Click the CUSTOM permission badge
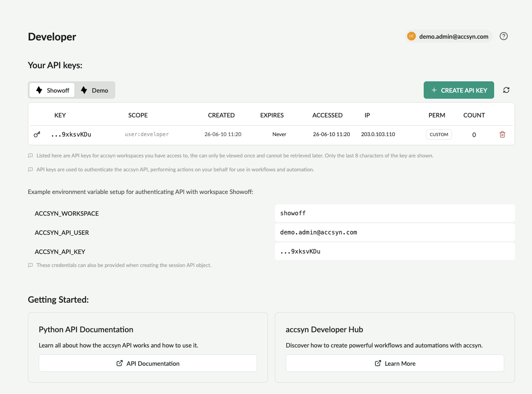 point(439,134)
